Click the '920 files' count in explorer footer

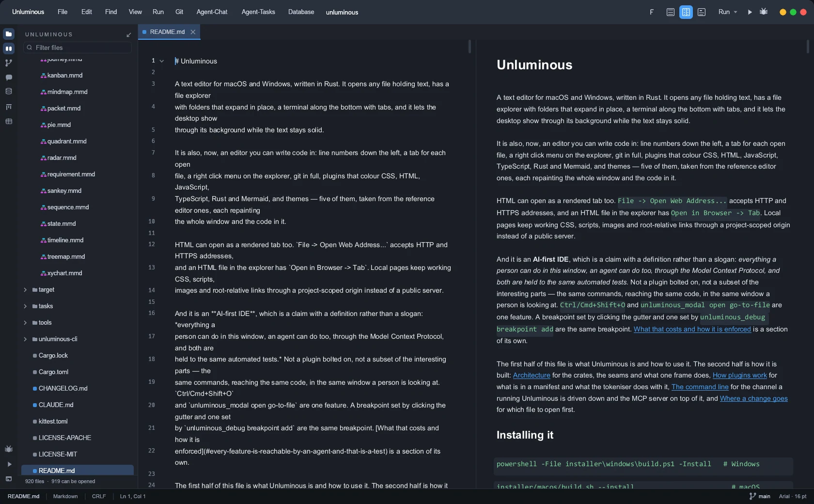34,481
